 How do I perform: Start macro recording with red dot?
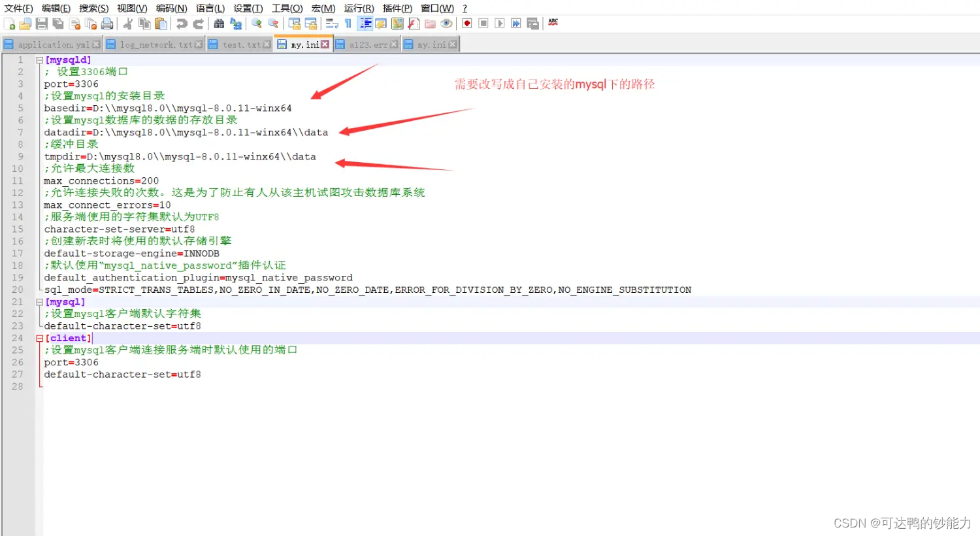click(x=467, y=24)
